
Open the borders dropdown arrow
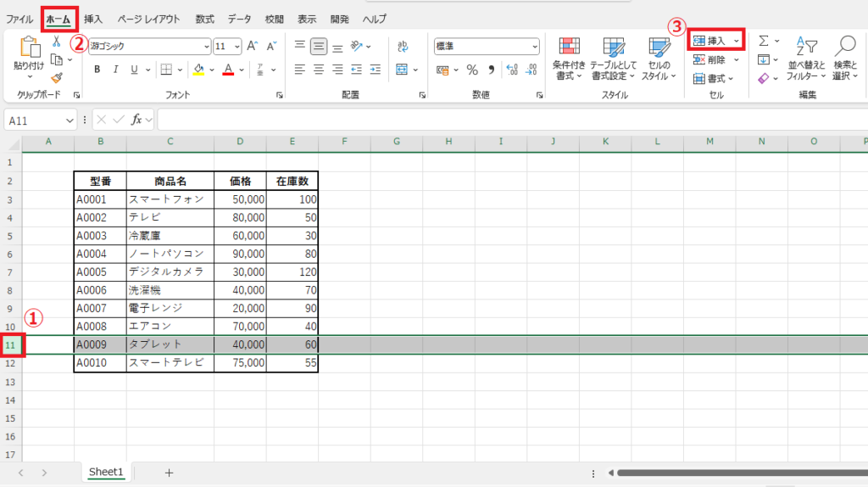click(x=180, y=70)
